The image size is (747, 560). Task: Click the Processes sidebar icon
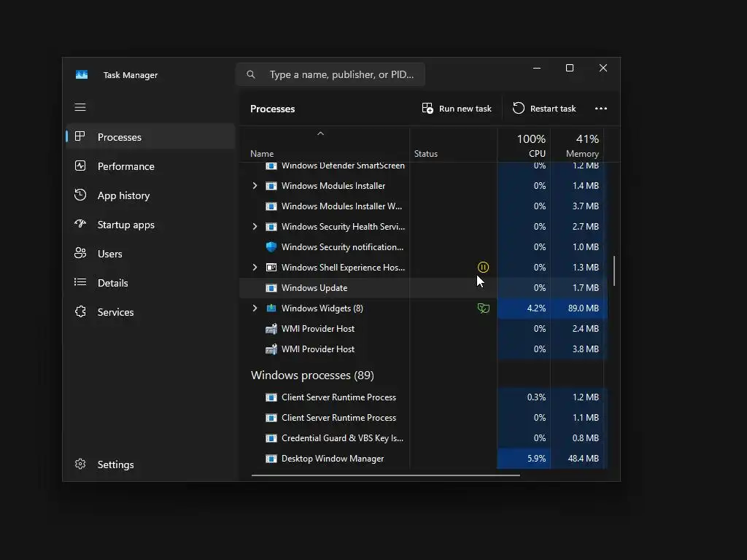click(80, 136)
